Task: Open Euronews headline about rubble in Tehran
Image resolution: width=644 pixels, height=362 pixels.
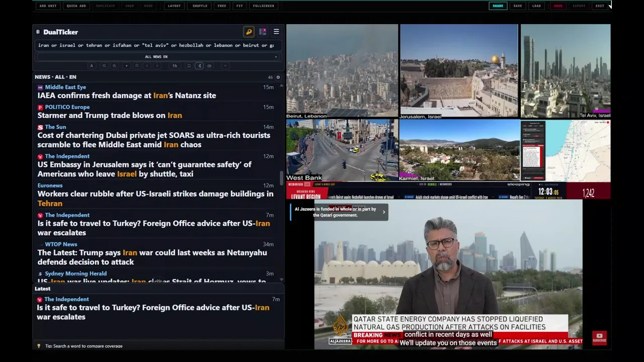Action: click(x=155, y=199)
